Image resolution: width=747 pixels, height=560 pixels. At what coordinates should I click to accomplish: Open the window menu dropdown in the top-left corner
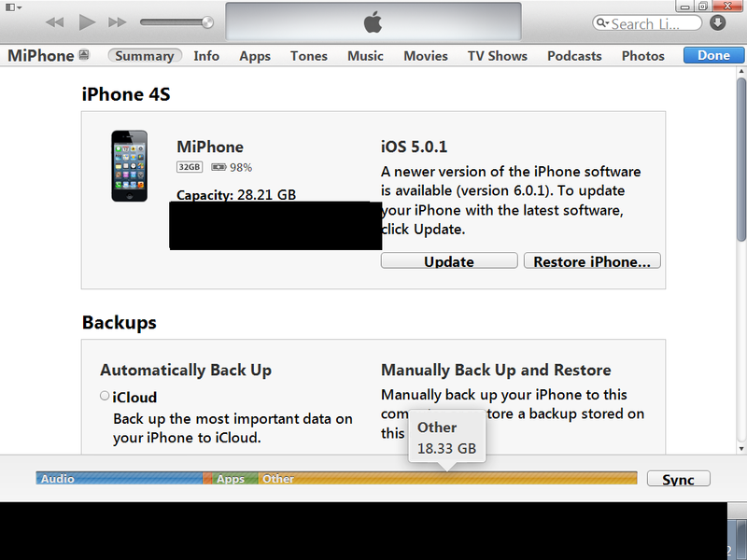coord(13,7)
